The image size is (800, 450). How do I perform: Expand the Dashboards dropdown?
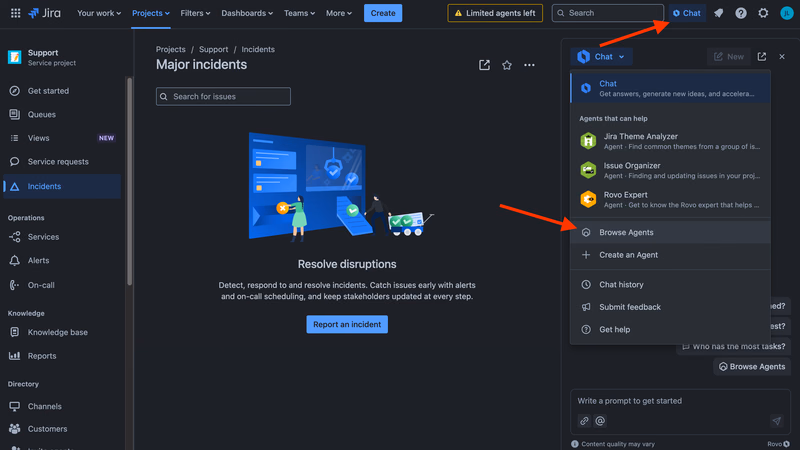click(x=247, y=13)
